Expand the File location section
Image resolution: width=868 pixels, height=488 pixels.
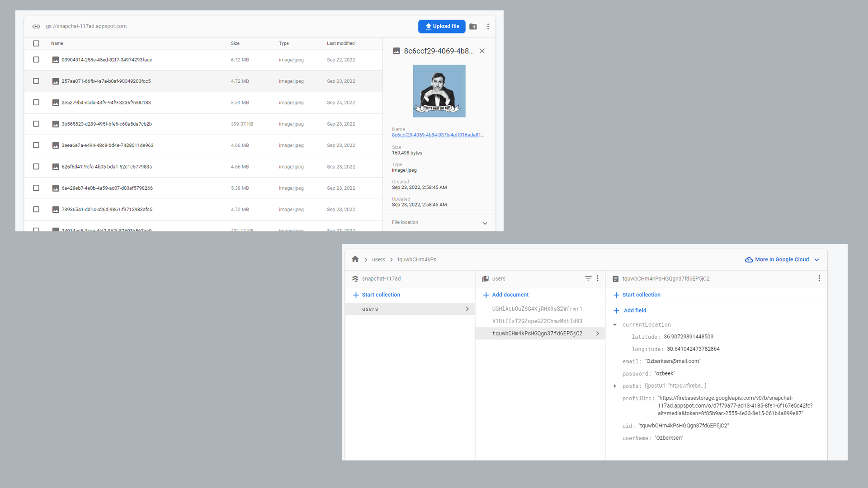point(485,222)
